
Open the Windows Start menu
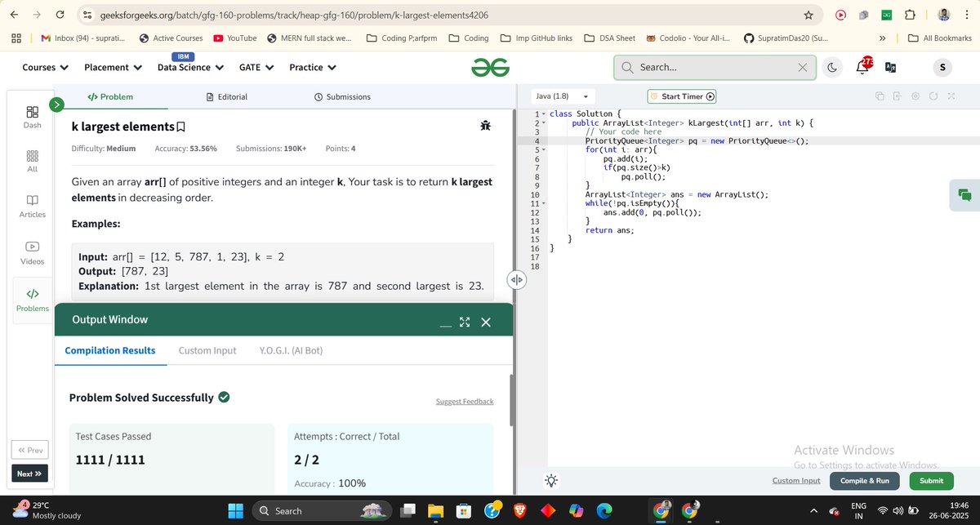pos(235,511)
